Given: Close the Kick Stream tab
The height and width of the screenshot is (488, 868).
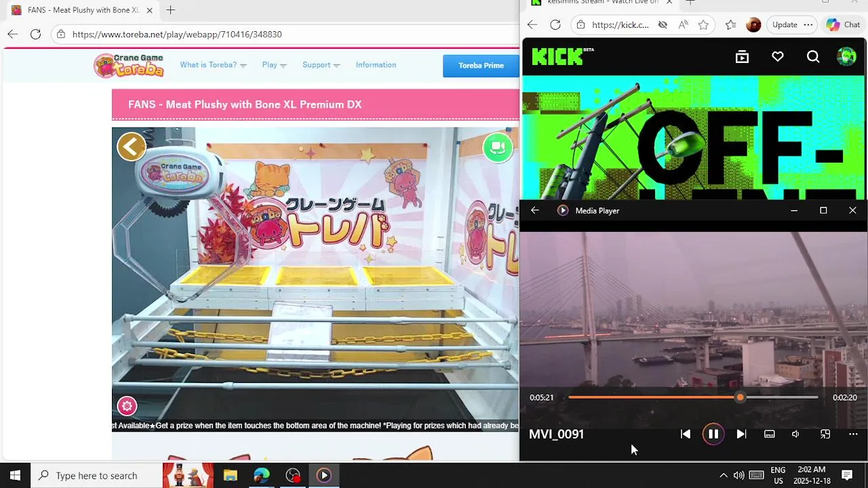Looking at the screenshot, I should click(x=669, y=3).
